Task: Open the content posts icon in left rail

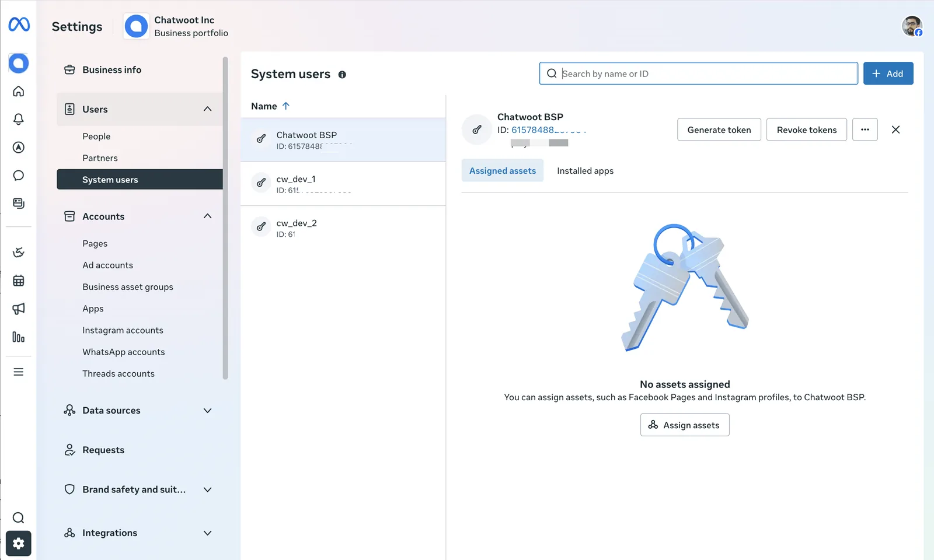Action: (x=19, y=204)
